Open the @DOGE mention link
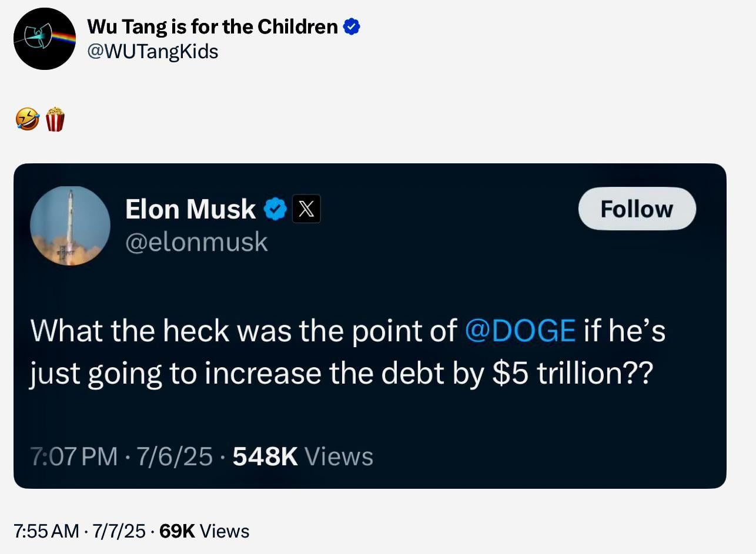Viewport: 756px width, 554px height. [x=520, y=331]
